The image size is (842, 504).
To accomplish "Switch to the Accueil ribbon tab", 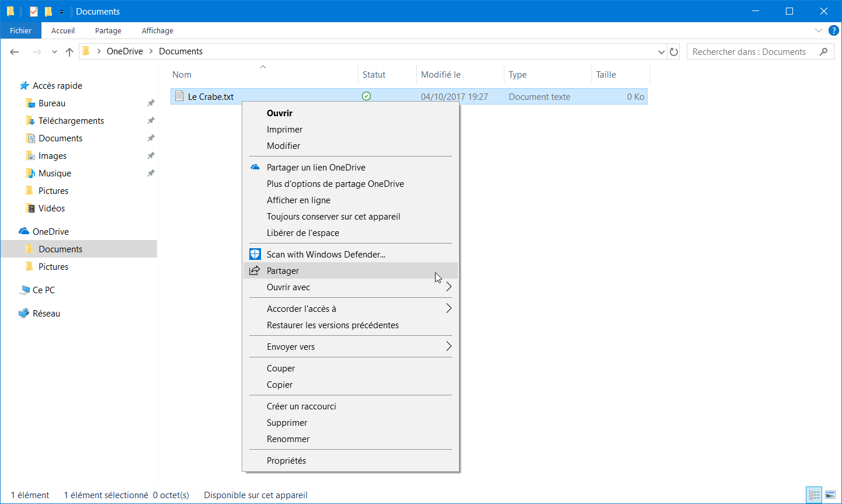I will point(63,30).
